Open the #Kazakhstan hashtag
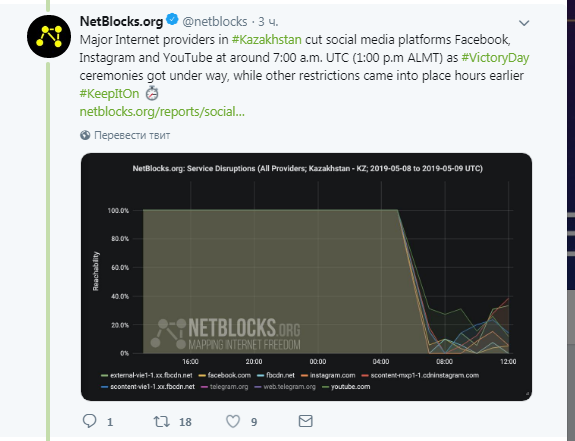This screenshot has width=575, height=441. pyautogui.click(x=267, y=40)
